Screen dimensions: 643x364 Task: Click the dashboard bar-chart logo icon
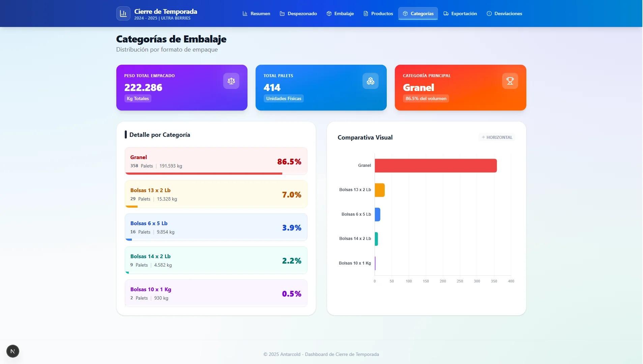click(123, 13)
